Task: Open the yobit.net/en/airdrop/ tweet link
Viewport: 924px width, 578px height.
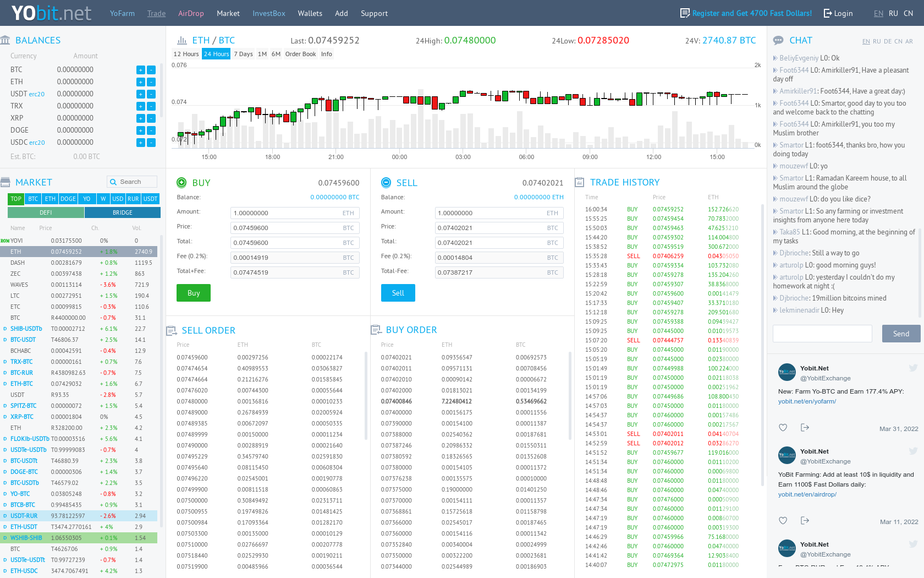Action: coord(807,494)
